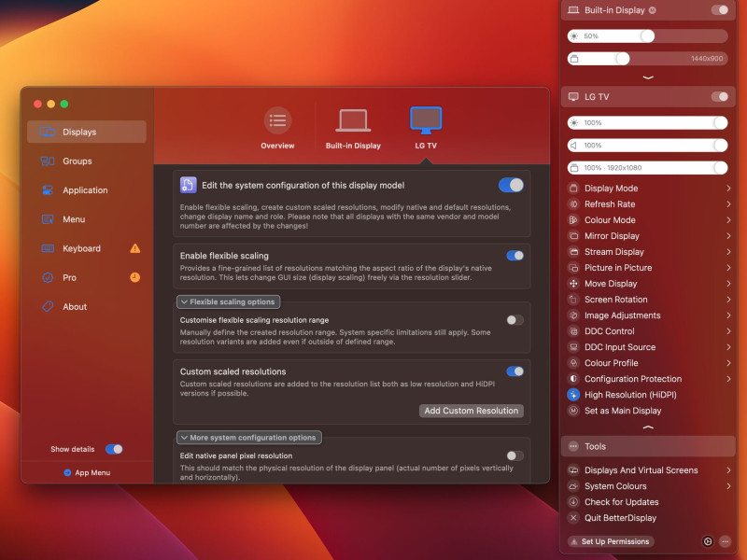
Task: Toggle Custom scaled resolutions switch
Action: tap(515, 371)
